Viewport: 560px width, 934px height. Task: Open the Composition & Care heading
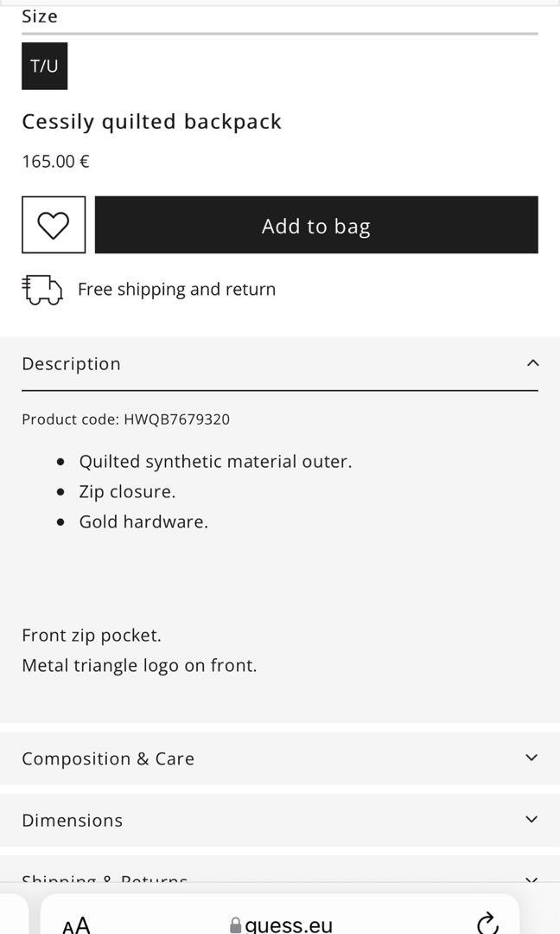click(108, 758)
